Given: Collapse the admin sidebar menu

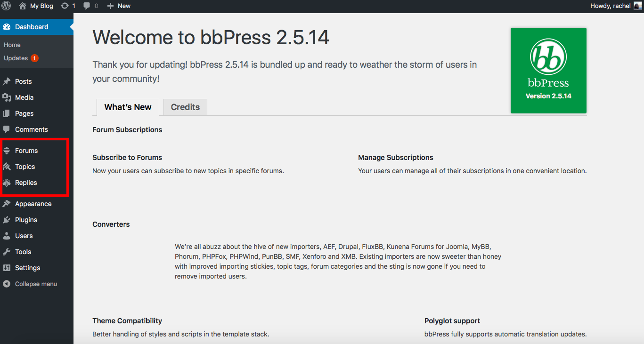Looking at the screenshot, I should (x=36, y=284).
